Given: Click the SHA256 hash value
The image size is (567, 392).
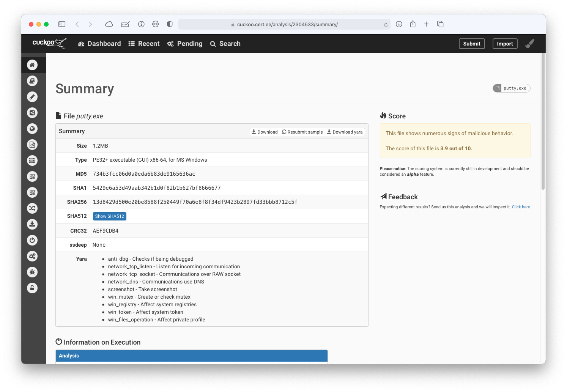Looking at the screenshot, I should pyautogui.click(x=195, y=202).
